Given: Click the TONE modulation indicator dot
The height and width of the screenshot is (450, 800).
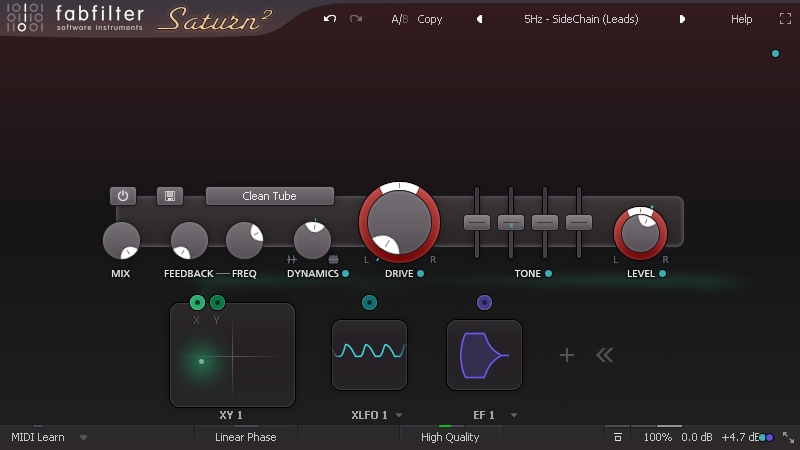Looking at the screenshot, I should coord(548,273).
